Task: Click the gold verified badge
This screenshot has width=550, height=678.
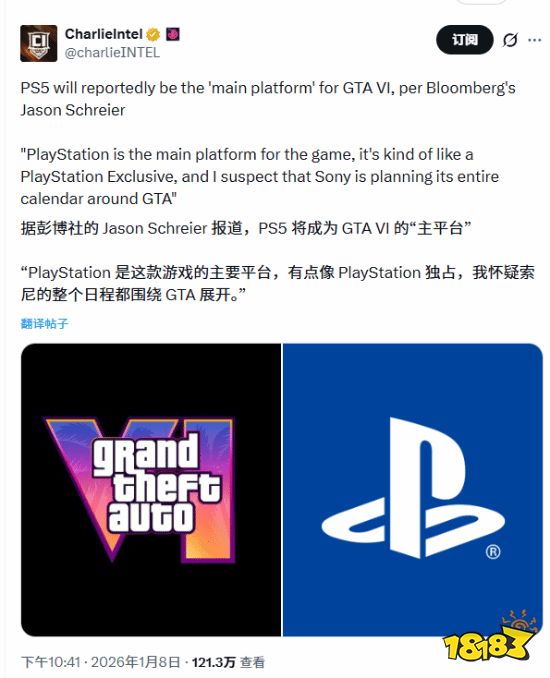Action: coord(153,34)
